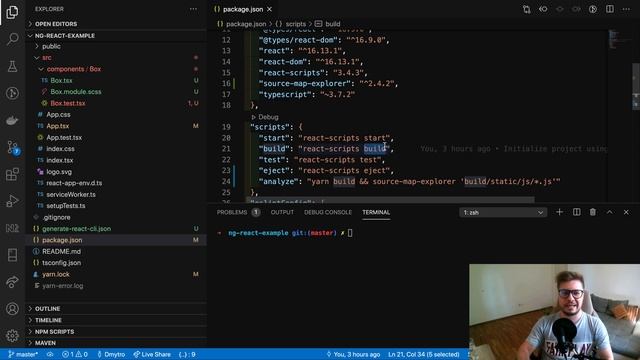
Task: Click Split Editor icon
Action: (x=610, y=9)
